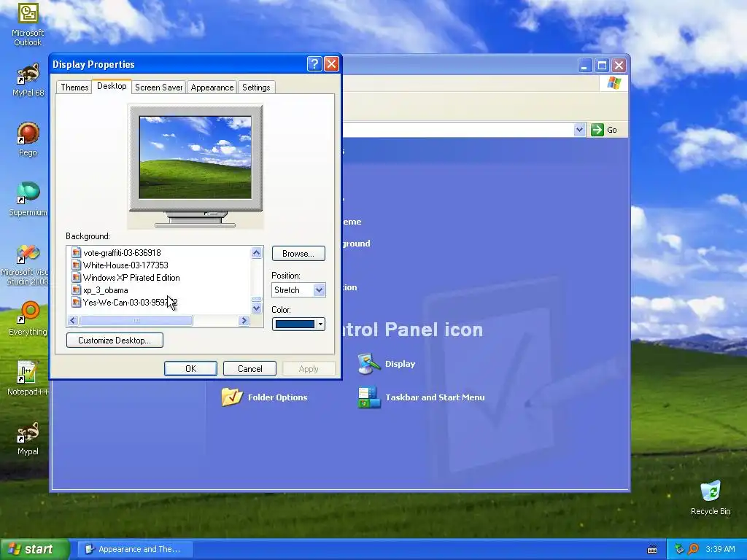
Task: Close the Display Properties dialog
Action: pyautogui.click(x=331, y=64)
